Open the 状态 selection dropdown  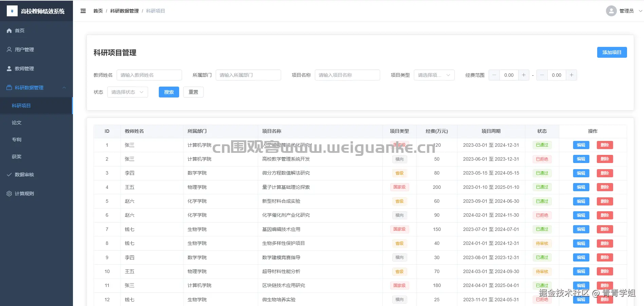click(x=127, y=92)
